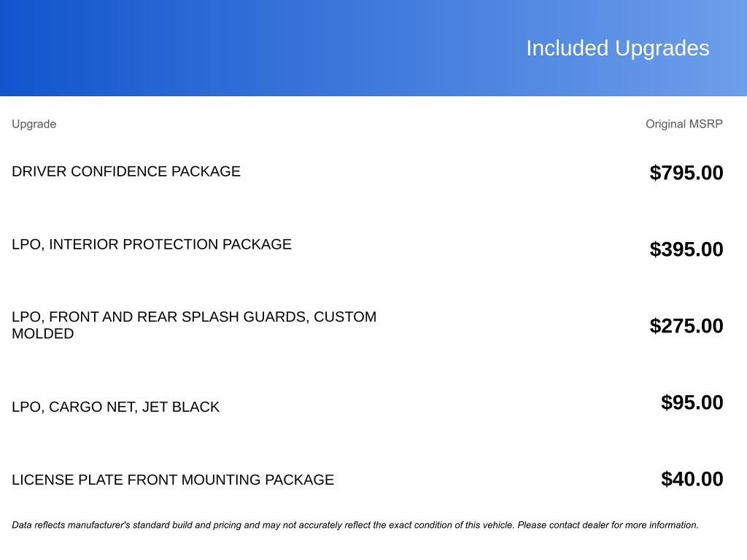This screenshot has width=747, height=560.
Task: Click the word CUSTOM in the splash guards item
Action: click(x=345, y=317)
